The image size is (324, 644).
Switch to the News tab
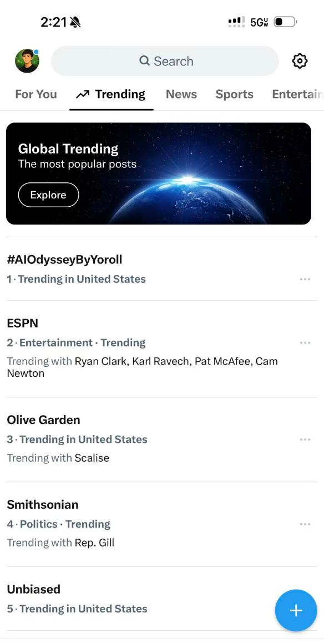click(181, 94)
